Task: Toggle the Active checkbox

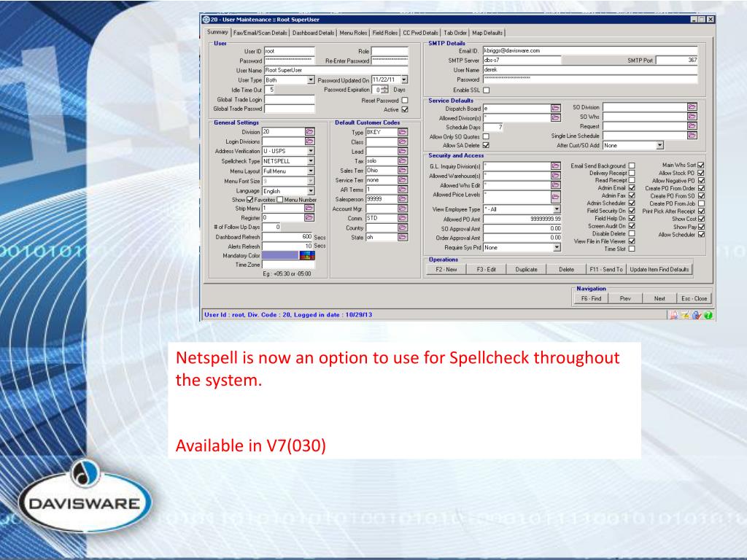Action: pos(405,109)
